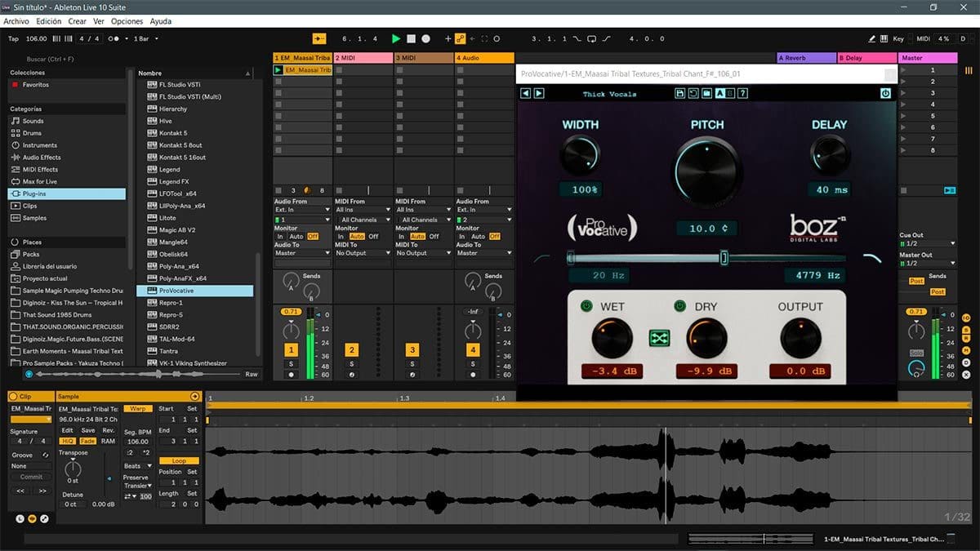Viewport: 980px width, 551px height.
Task: Open the Master Out 1/2 dropdown
Action: 927,263
